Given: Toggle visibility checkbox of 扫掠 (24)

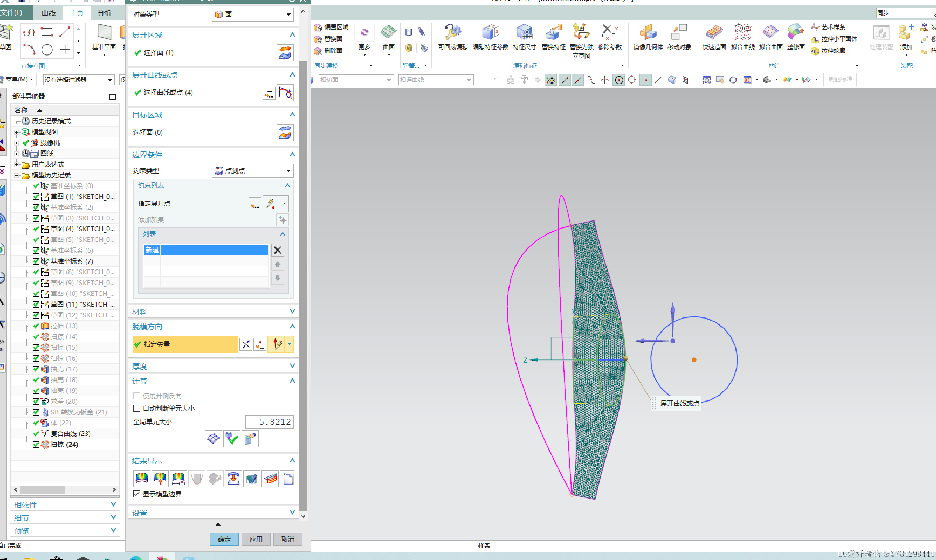Looking at the screenshot, I should click(x=36, y=445).
